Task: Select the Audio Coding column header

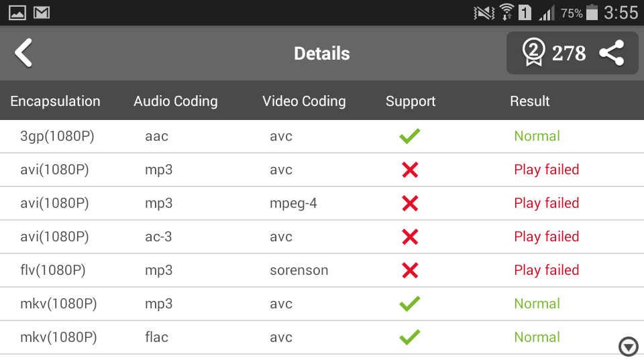Action: click(x=176, y=101)
